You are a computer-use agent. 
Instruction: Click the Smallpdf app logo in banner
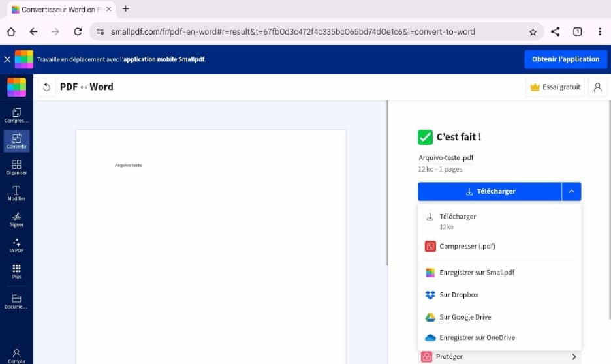(24, 59)
